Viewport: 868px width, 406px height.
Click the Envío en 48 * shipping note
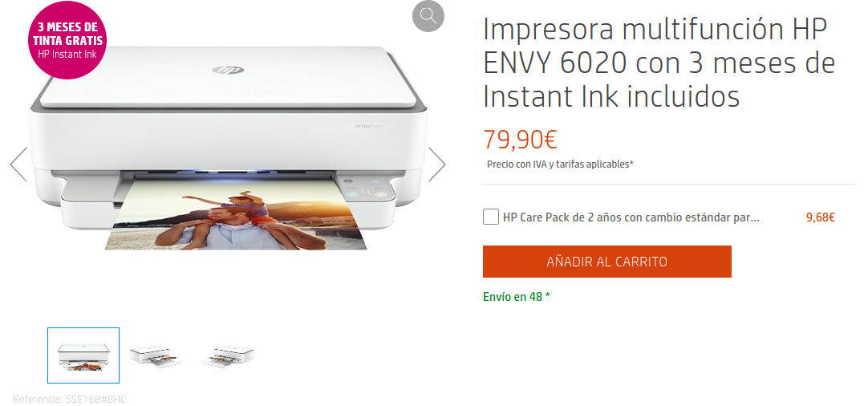click(516, 297)
